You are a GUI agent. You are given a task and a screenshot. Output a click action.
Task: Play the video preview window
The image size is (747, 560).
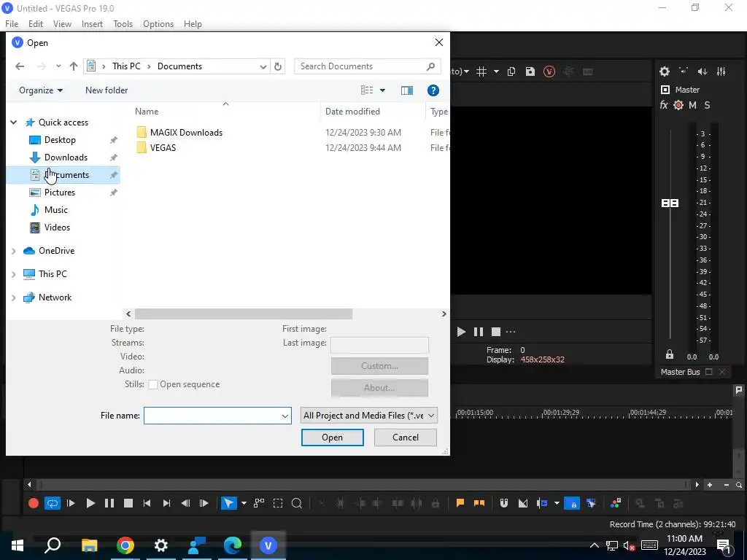(x=461, y=332)
